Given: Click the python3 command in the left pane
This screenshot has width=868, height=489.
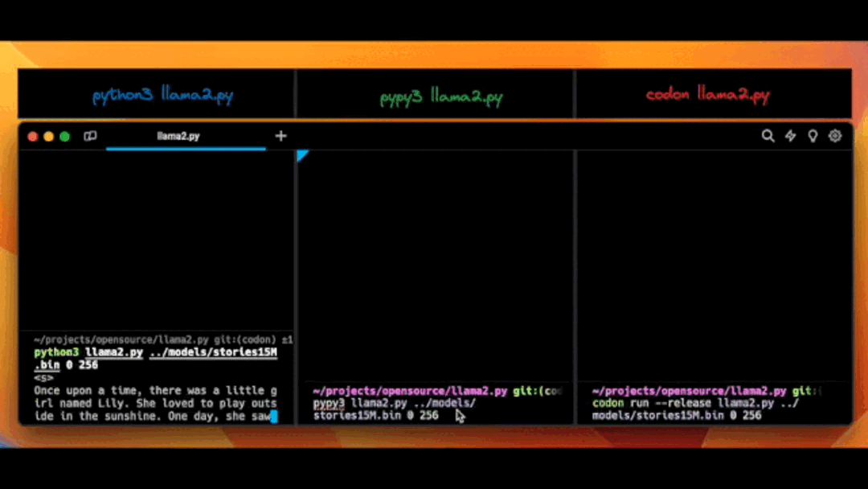Looking at the screenshot, I should click(x=56, y=352).
